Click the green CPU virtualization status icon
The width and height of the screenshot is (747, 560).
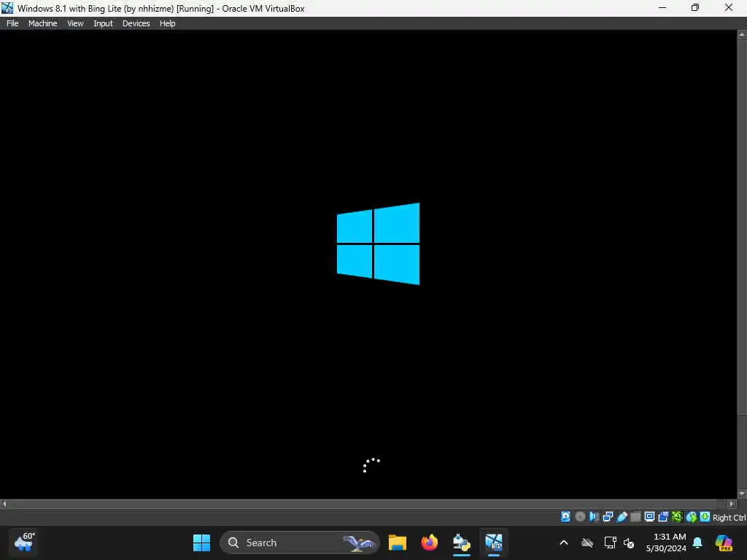[677, 517]
